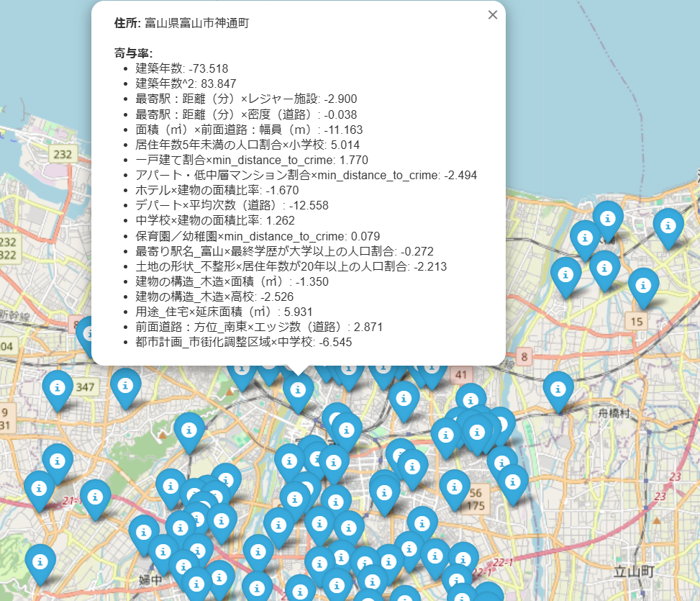The height and width of the screenshot is (601, 700).
Task: Select the info marker in the river bend upper right
Action: (670, 225)
